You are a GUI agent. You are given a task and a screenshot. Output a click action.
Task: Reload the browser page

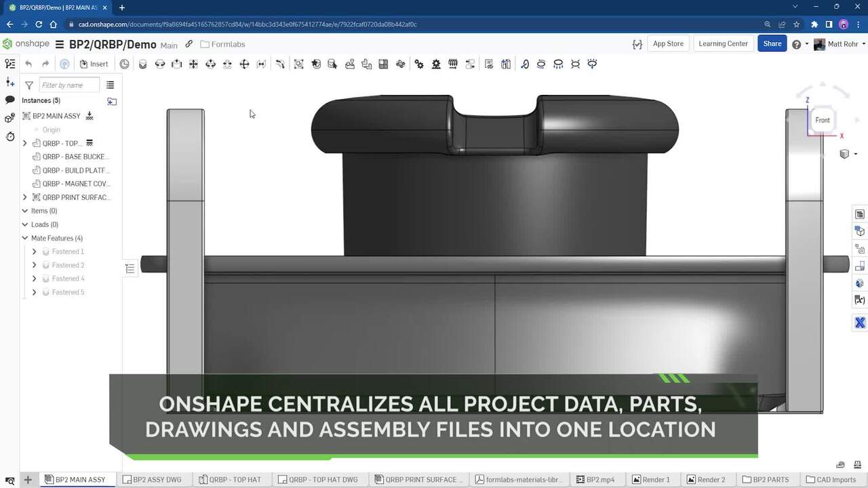coord(39,24)
